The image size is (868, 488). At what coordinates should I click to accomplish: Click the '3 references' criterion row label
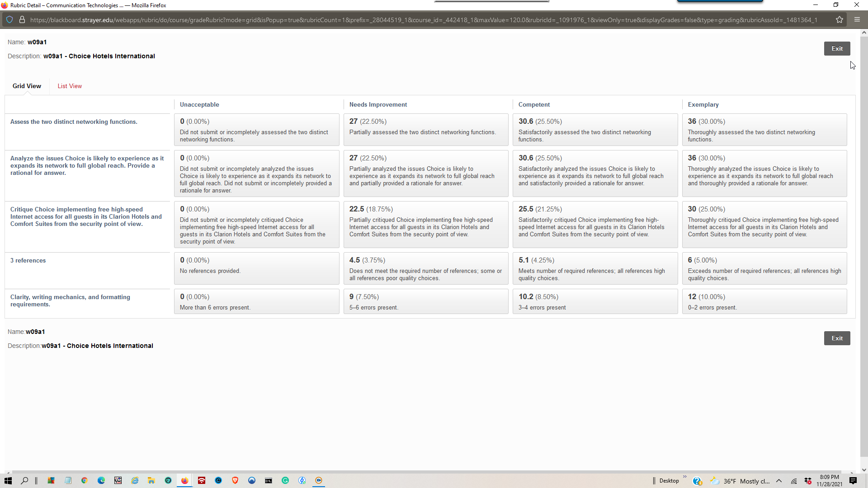coord(28,260)
